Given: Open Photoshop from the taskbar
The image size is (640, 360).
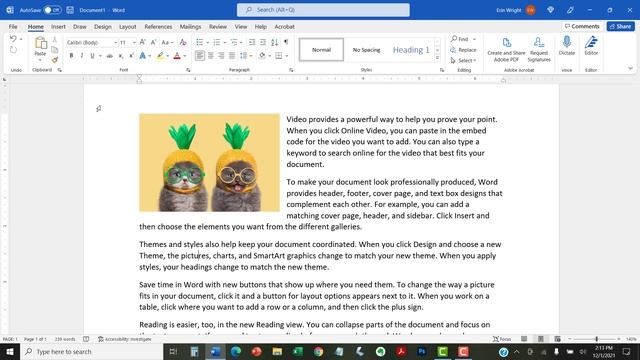Looking at the screenshot, I should pyautogui.click(x=422, y=351).
